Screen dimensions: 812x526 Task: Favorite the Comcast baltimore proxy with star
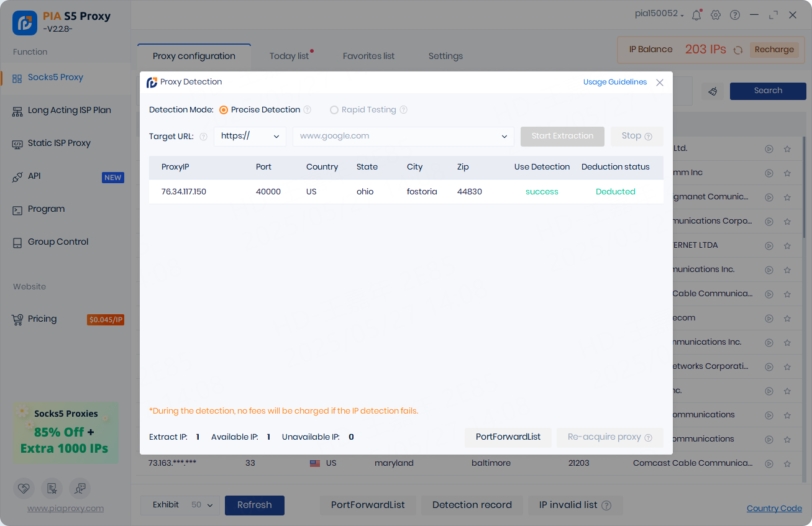(x=787, y=463)
